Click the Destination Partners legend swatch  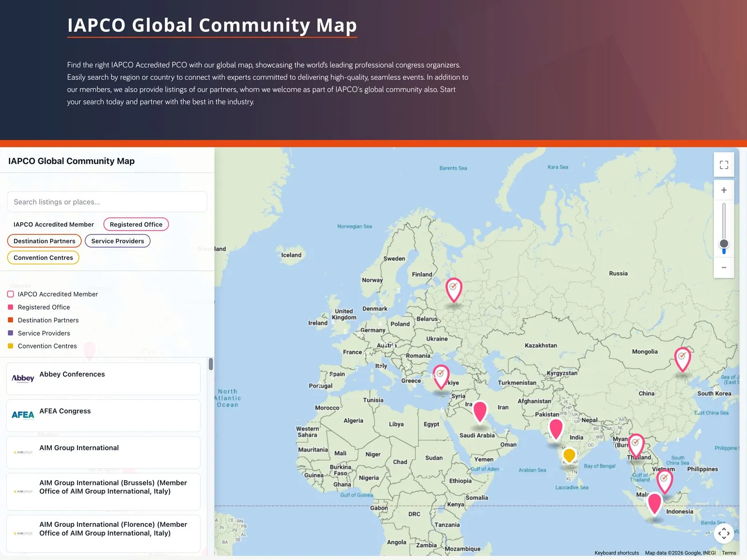pyautogui.click(x=10, y=320)
